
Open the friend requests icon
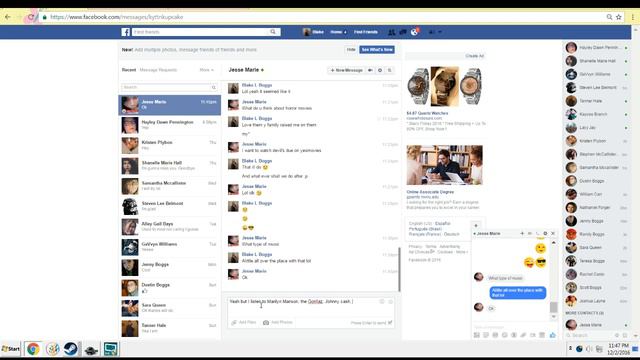point(391,32)
